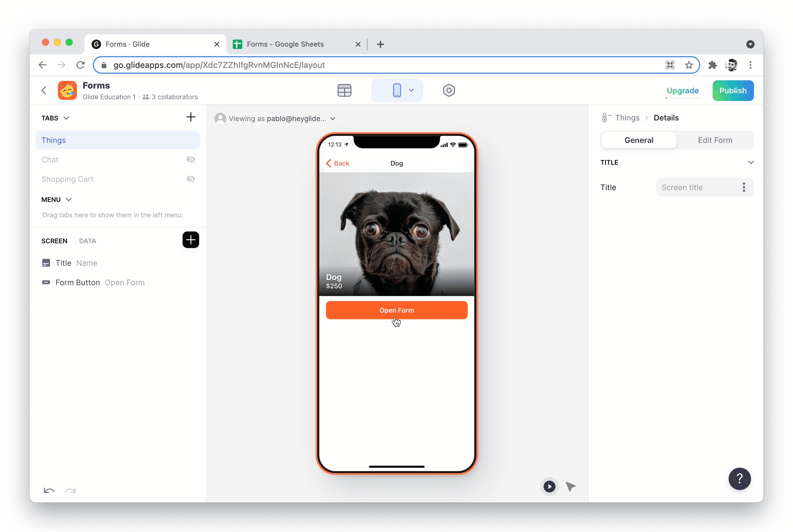This screenshot has width=793, height=532.
Task: Click Title field three-dot options icon
Action: click(x=743, y=187)
